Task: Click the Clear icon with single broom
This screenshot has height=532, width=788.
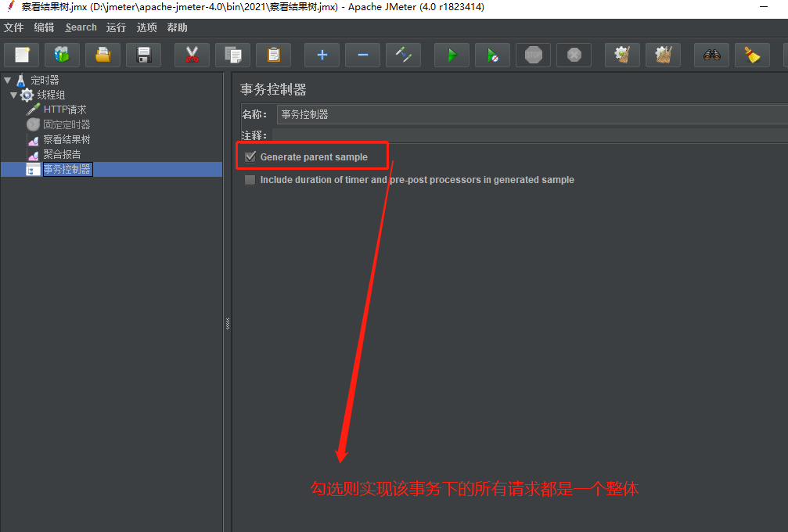Action: click(622, 55)
